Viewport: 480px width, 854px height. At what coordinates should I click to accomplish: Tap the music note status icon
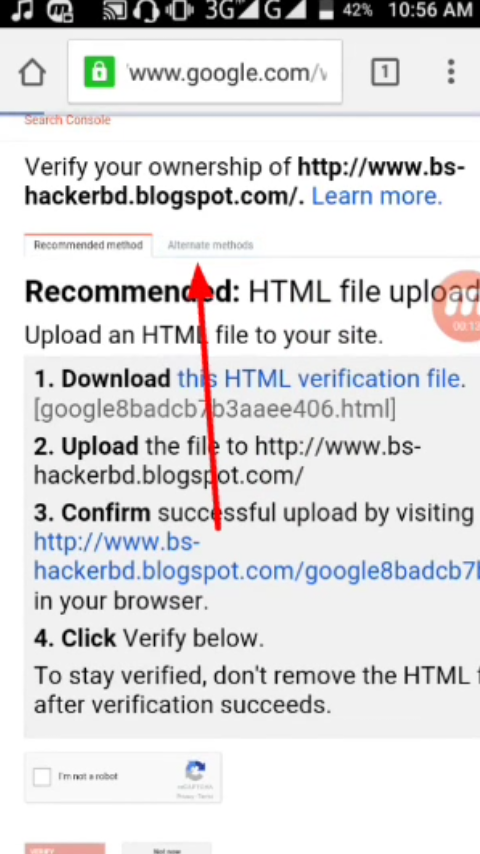23,10
